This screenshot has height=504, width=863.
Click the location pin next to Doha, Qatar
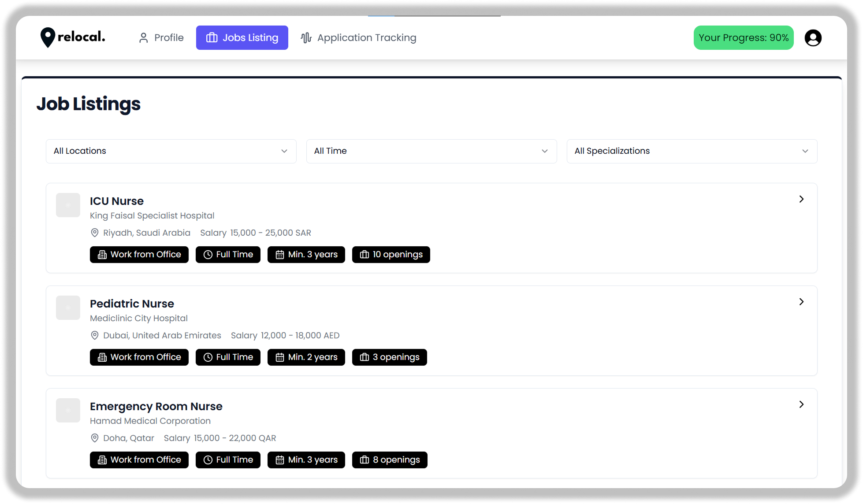point(94,438)
